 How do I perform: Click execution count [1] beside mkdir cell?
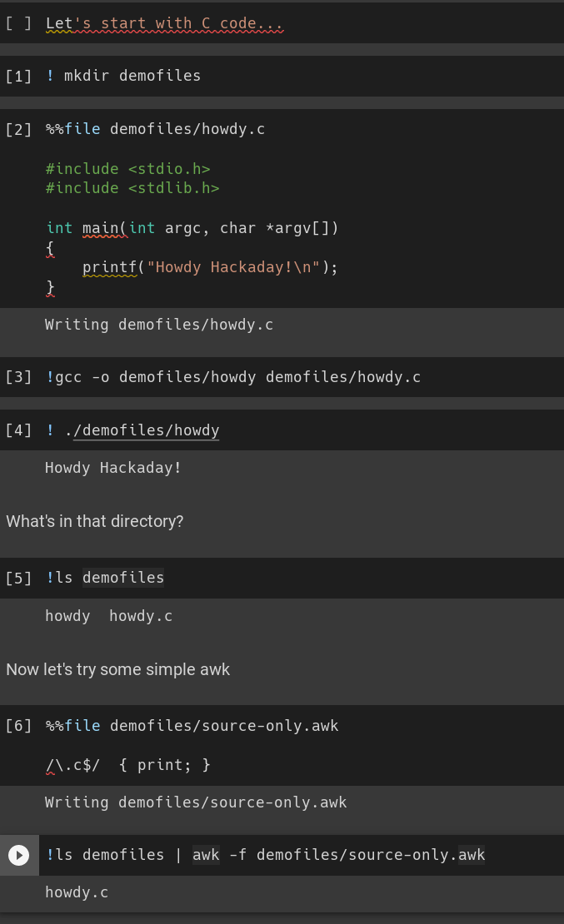18,76
